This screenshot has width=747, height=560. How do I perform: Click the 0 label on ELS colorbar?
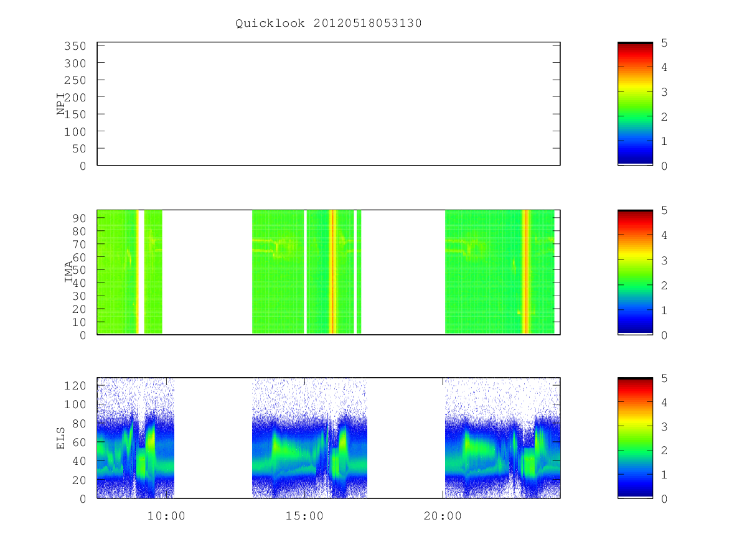click(x=665, y=499)
